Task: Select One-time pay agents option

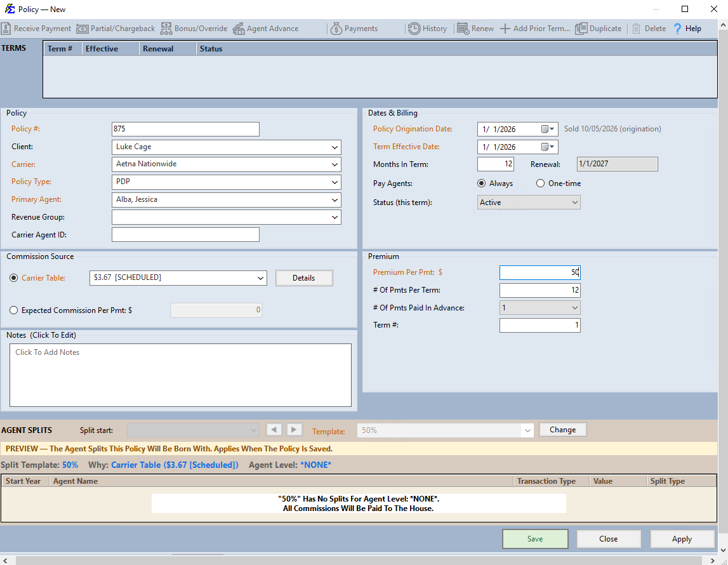Action: click(x=540, y=183)
